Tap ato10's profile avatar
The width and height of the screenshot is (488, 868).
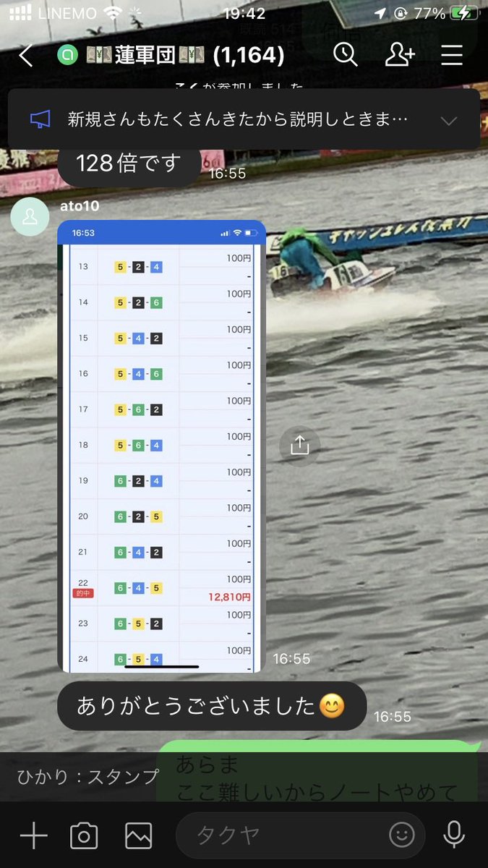[30, 217]
